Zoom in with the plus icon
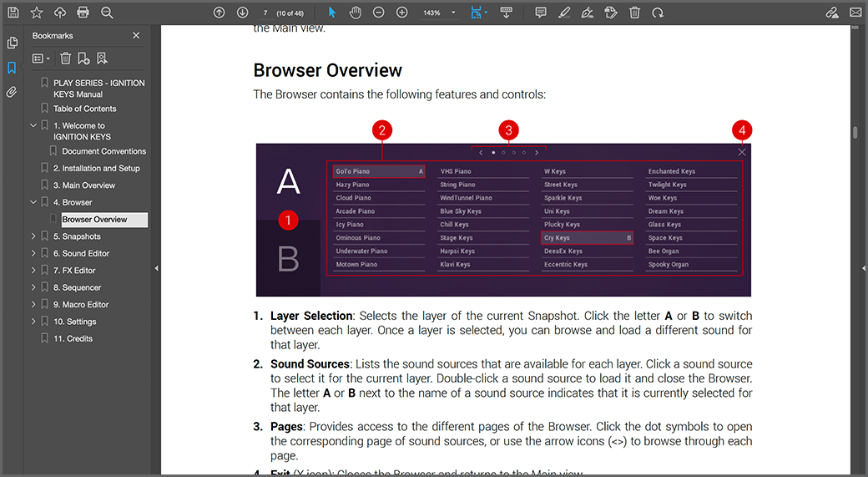 [x=402, y=13]
